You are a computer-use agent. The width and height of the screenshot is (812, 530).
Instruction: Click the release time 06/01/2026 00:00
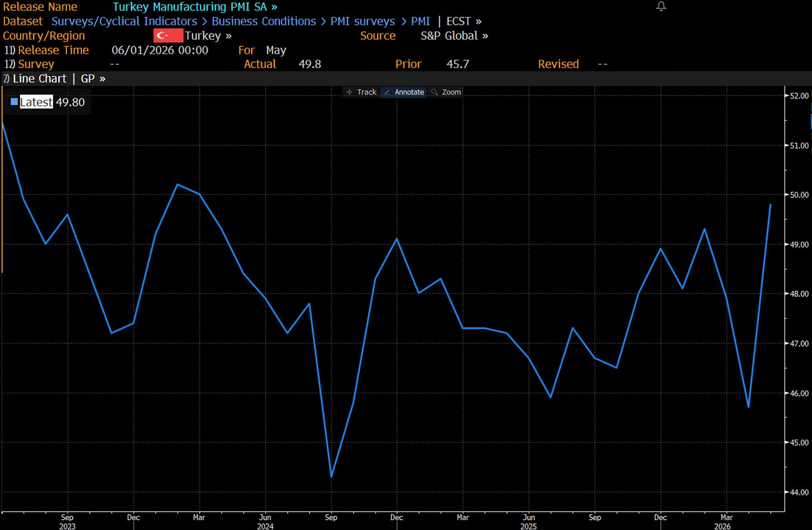[x=160, y=50]
